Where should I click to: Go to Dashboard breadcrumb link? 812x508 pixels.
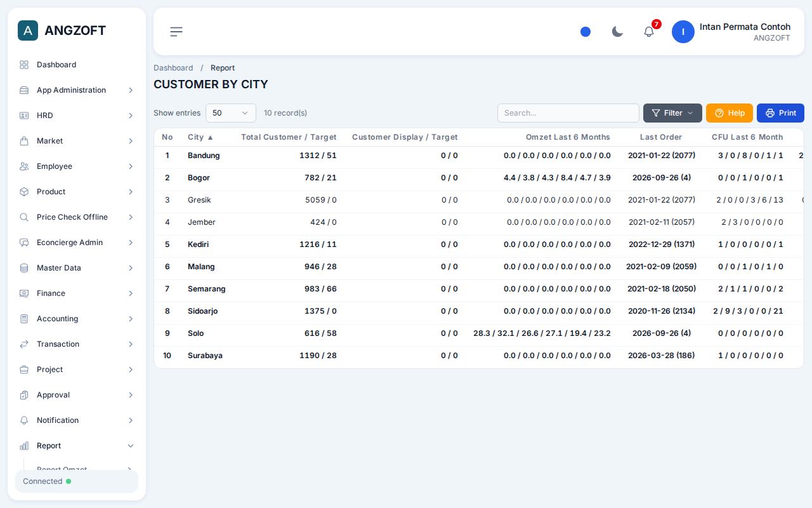(x=173, y=68)
